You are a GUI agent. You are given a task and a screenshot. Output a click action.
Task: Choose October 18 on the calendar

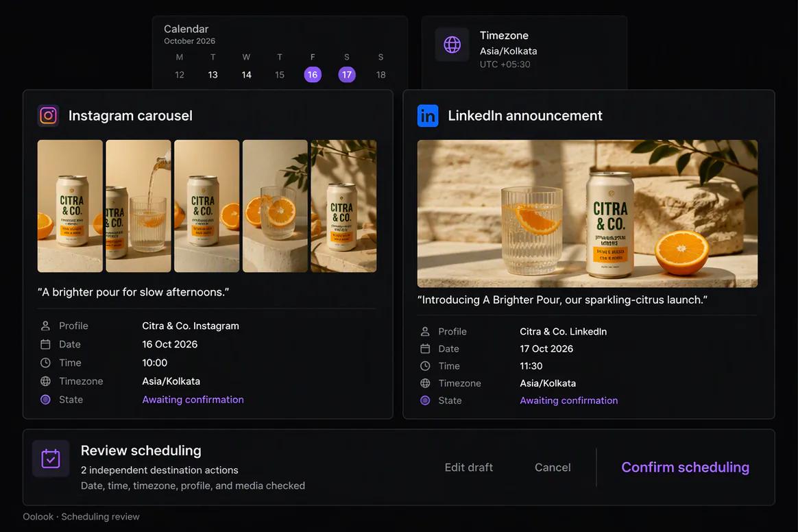380,75
